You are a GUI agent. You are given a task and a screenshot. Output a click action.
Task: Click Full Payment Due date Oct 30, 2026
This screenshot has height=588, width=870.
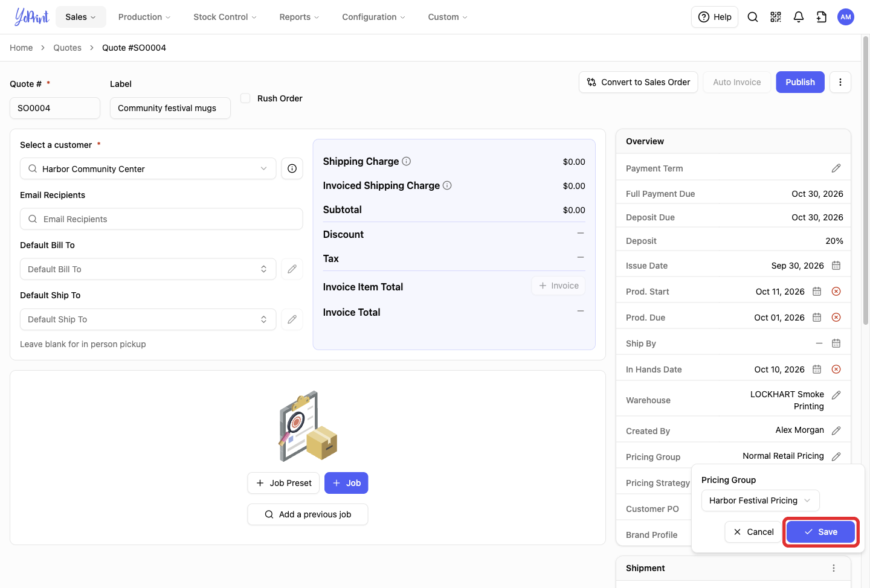[817, 194]
